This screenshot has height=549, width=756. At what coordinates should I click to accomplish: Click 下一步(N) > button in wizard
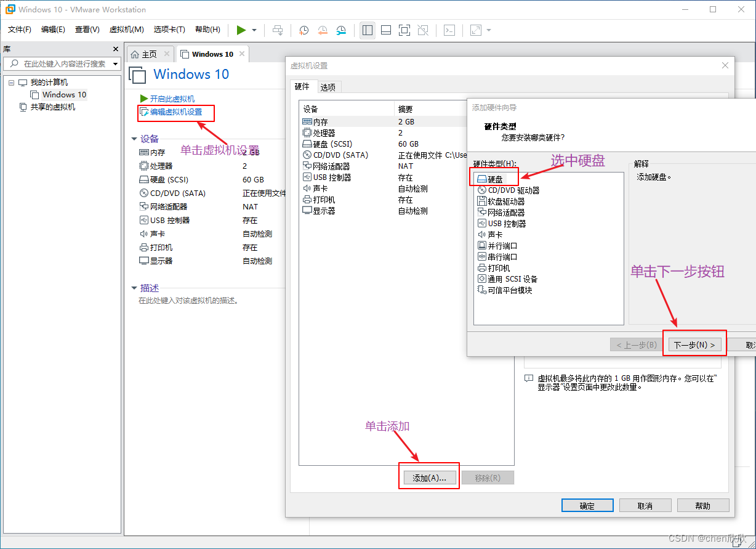pos(694,345)
